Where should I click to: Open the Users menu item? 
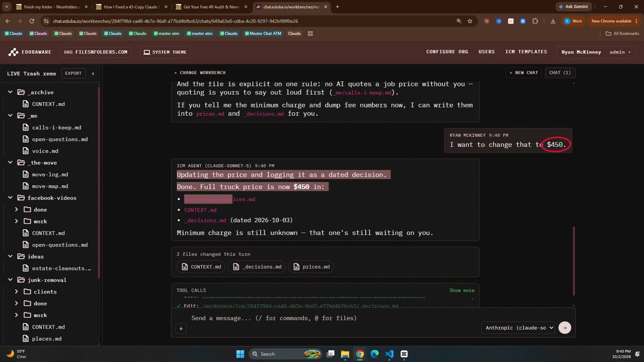coord(487,52)
